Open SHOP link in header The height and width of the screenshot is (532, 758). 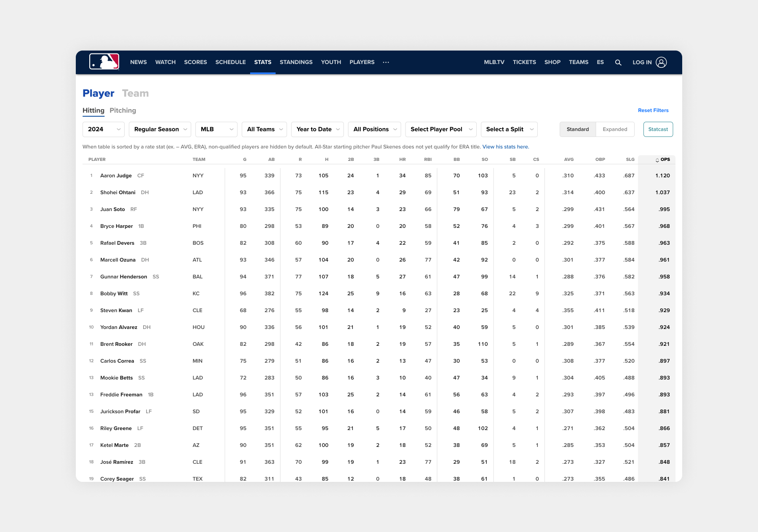tap(552, 62)
